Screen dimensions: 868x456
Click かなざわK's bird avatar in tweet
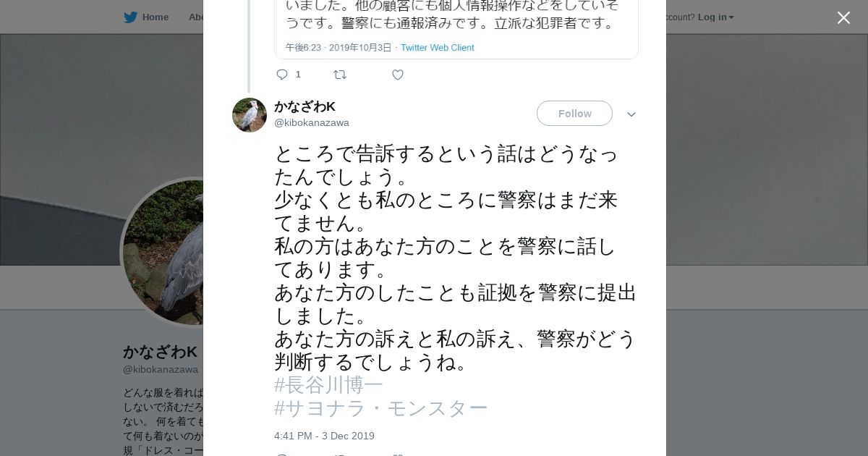250,115
